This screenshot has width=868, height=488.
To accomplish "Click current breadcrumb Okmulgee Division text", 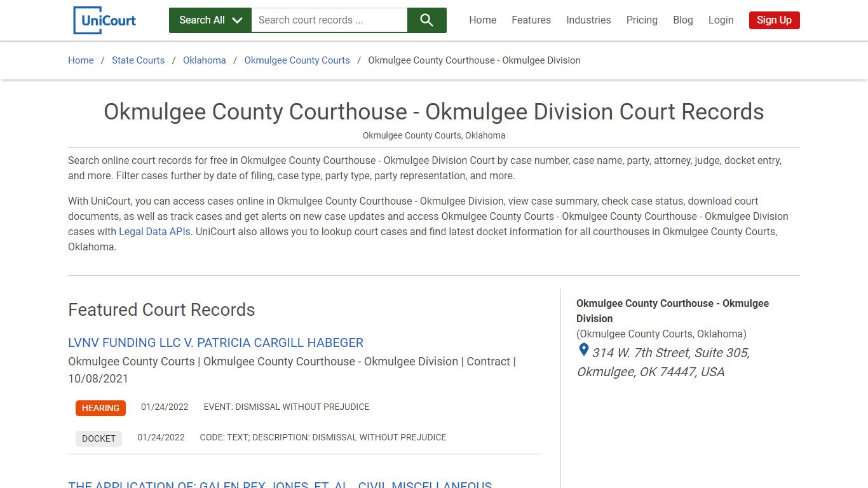I will [x=474, y=60].
